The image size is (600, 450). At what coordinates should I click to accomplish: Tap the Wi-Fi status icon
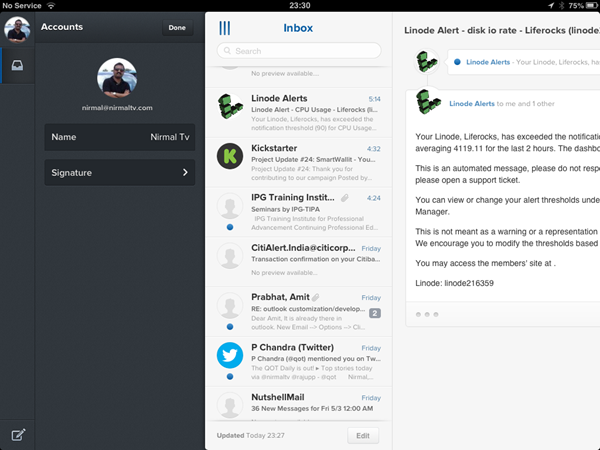51,5
